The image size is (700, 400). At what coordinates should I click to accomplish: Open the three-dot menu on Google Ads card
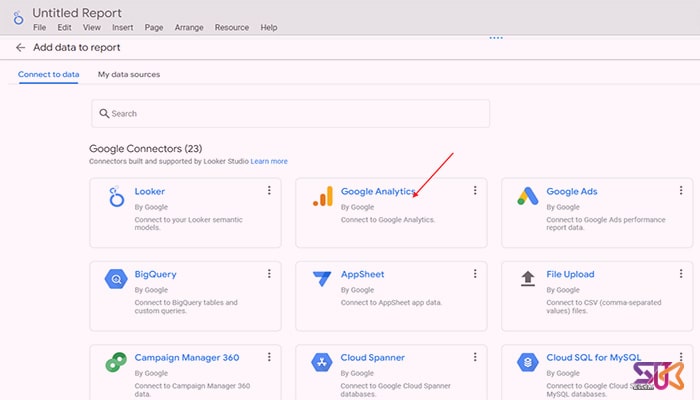pyautogui.click(x=681, y=191)
